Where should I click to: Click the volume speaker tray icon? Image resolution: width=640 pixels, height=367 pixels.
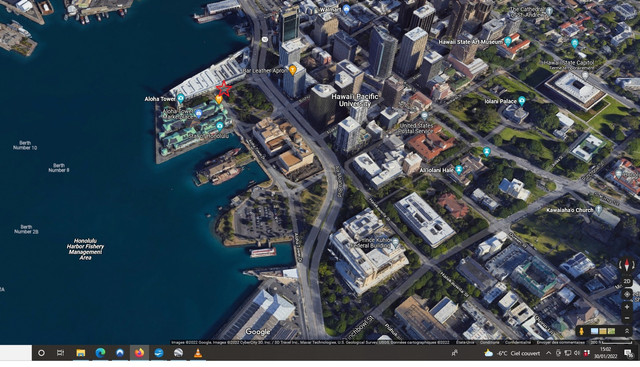[x=577, y=353]
